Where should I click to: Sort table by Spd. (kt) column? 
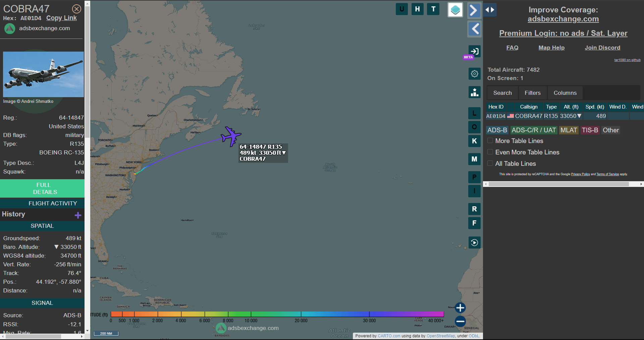[595, 107]
